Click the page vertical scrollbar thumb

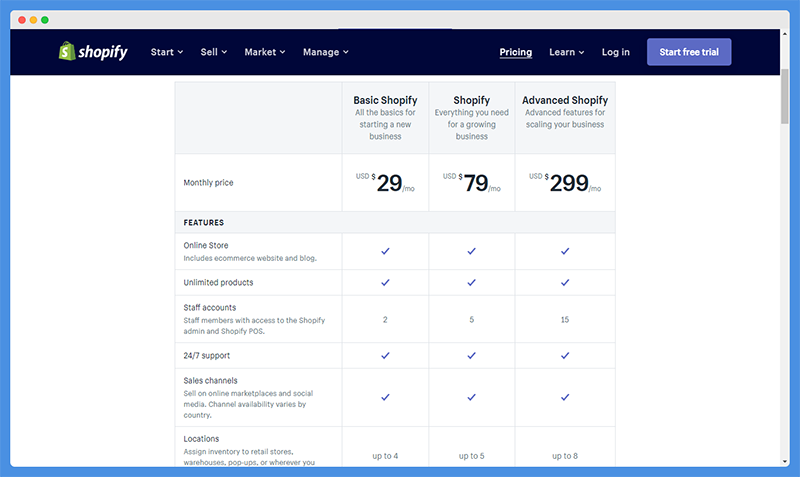785,96
